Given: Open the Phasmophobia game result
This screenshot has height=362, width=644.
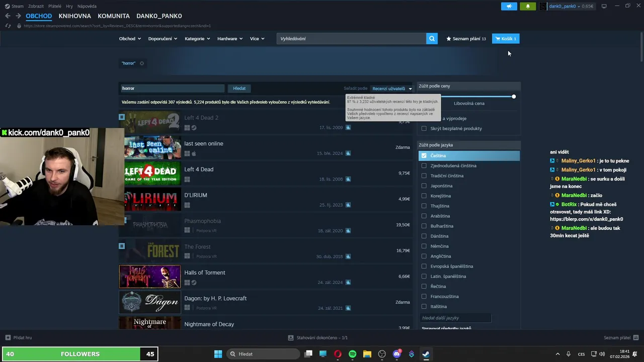Looking at the screenshot, I should pyautogui.click(x=265, y=225).
